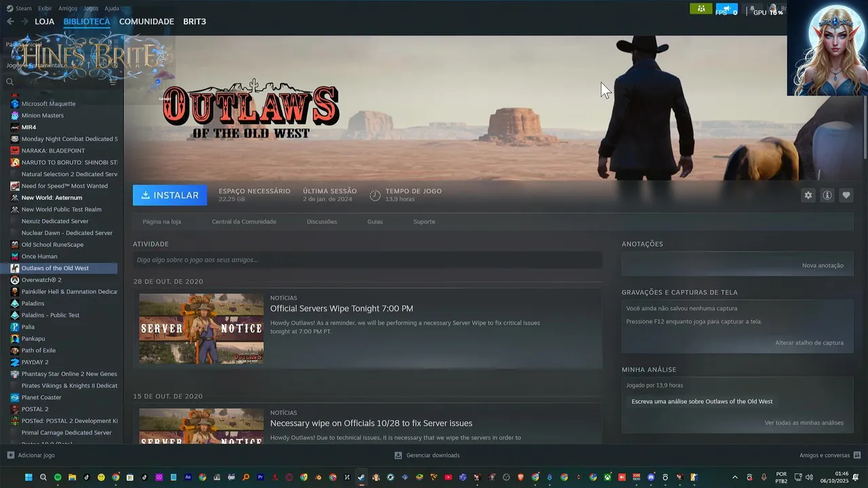Open Central da Comunidade link

244,222
